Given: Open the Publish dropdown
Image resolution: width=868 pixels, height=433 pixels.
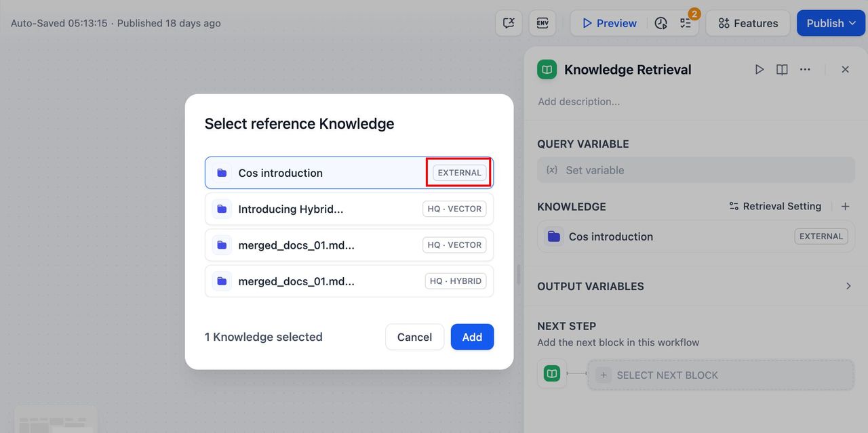Looking at the screenshot, I should 831,23.
